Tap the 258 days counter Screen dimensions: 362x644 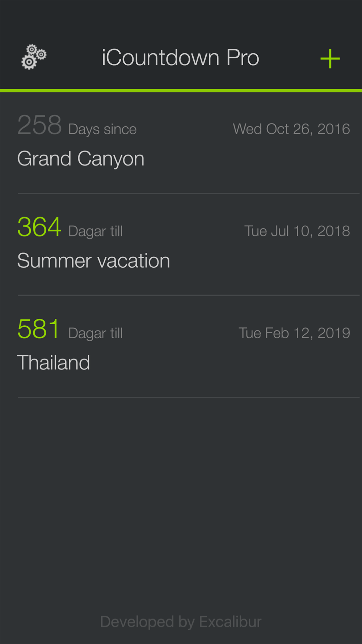point(40,125)
